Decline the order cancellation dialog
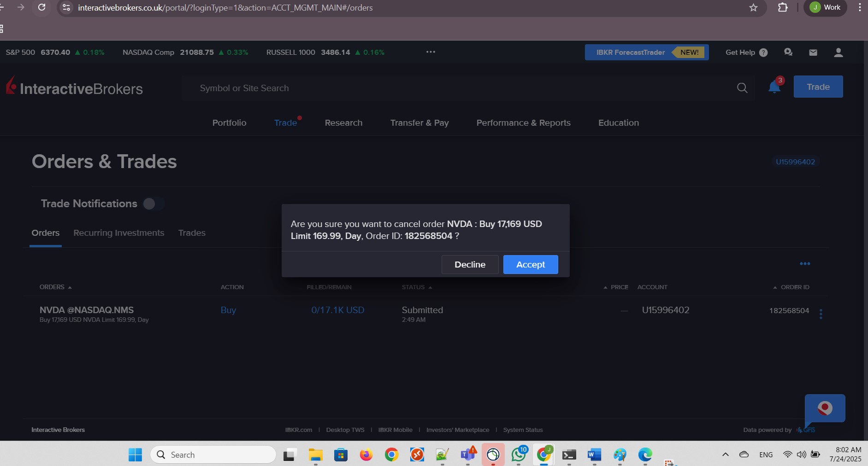The width and height of the screenshot is (868, 466). click(x=470, y=264)
